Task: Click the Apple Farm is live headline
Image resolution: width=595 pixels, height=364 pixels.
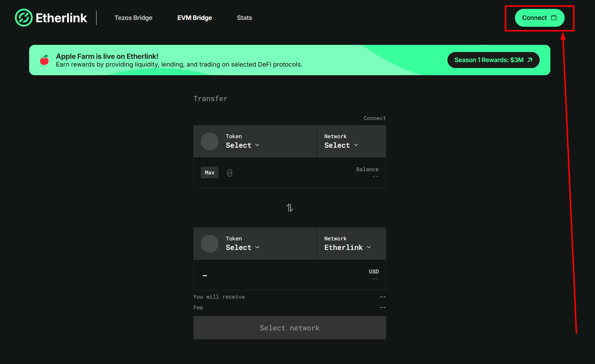Action: click(x=107, y=56)
